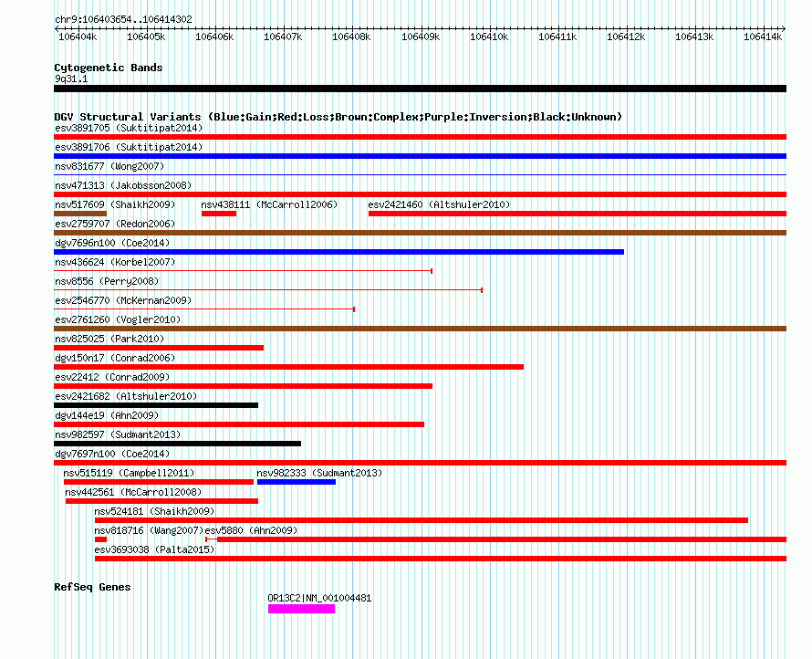Open nsv818716 (Wang2007) label

click(x=149, y=530)
